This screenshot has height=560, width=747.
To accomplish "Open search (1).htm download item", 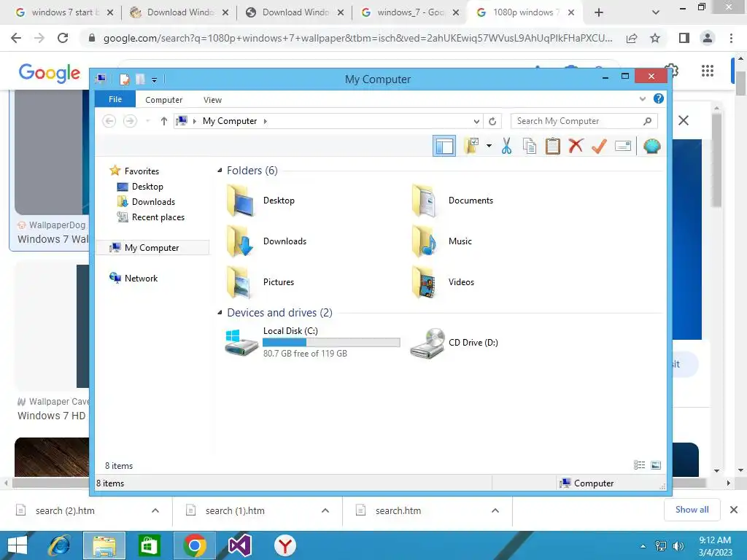I will point(236,511).
